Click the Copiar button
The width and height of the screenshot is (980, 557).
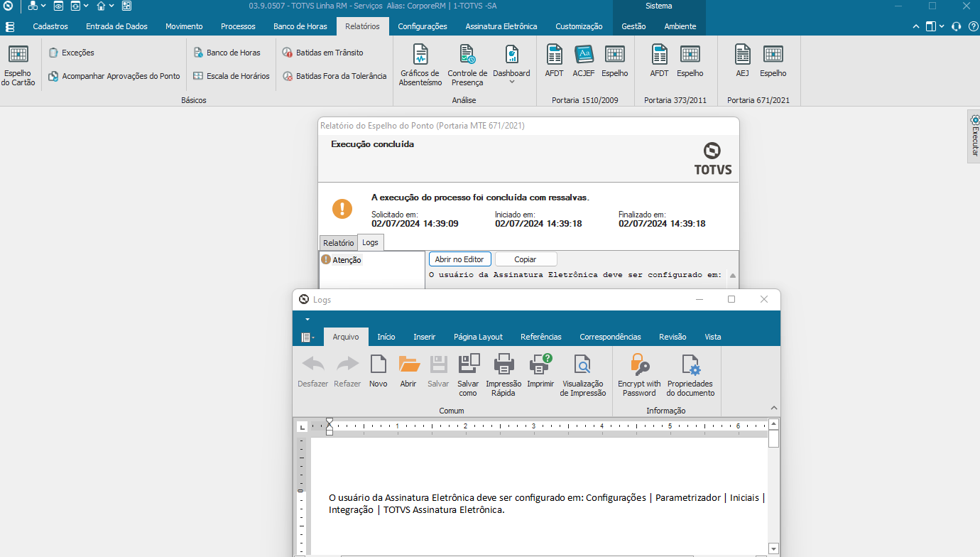526,259
